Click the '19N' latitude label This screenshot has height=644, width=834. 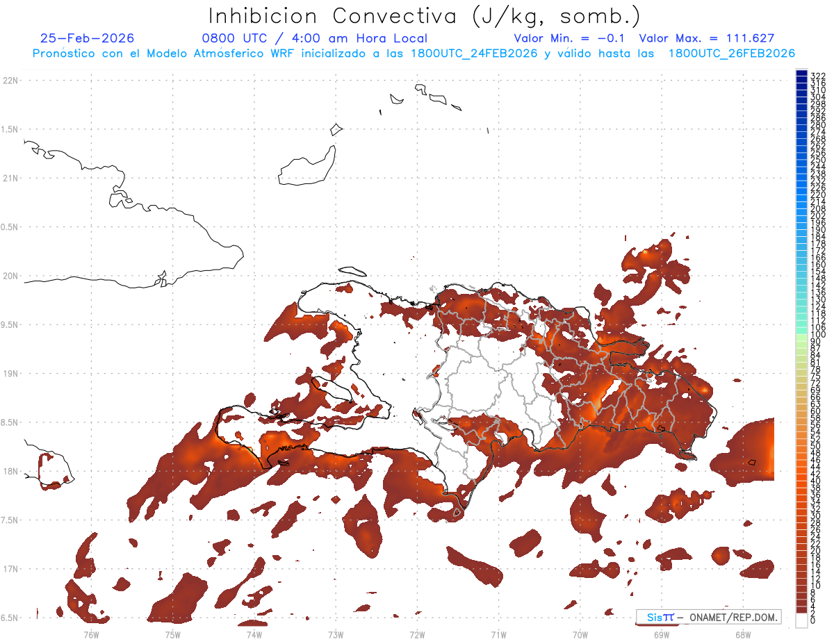pyautogui.click(x=10, y=374)
